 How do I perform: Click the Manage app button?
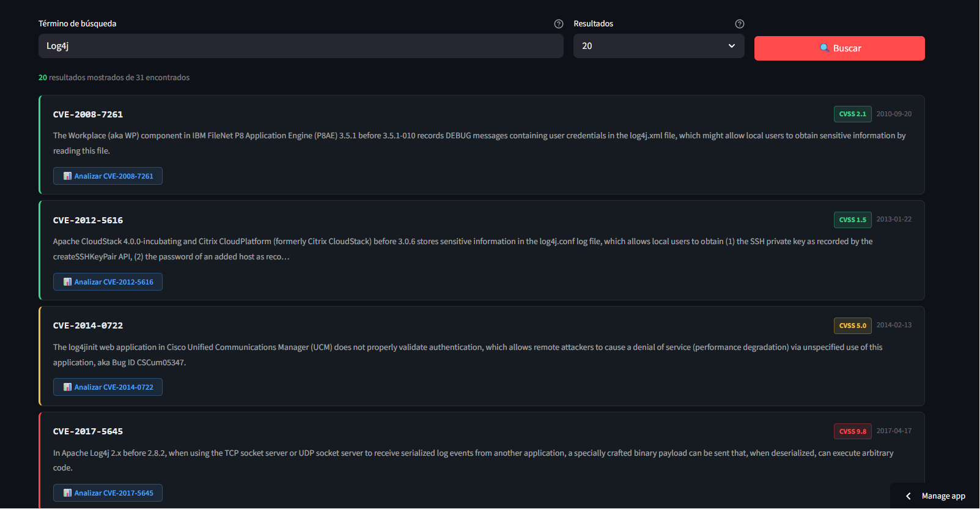click(x=943, y=496)
